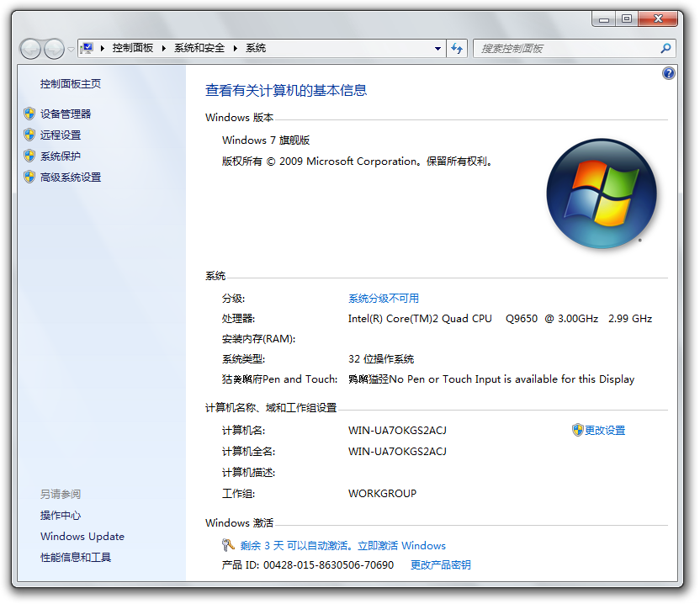Viewport: 700px width, 604px height.
Task: Open 系统保护 from the sidebar
Action: click(x=61, y=156)
